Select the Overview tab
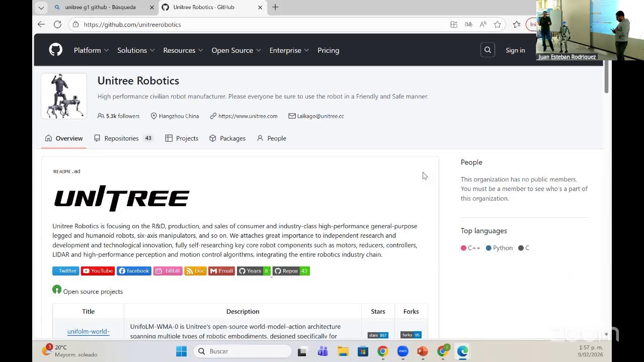Screen dimensions: 644x362 click(x=64, y=138)
